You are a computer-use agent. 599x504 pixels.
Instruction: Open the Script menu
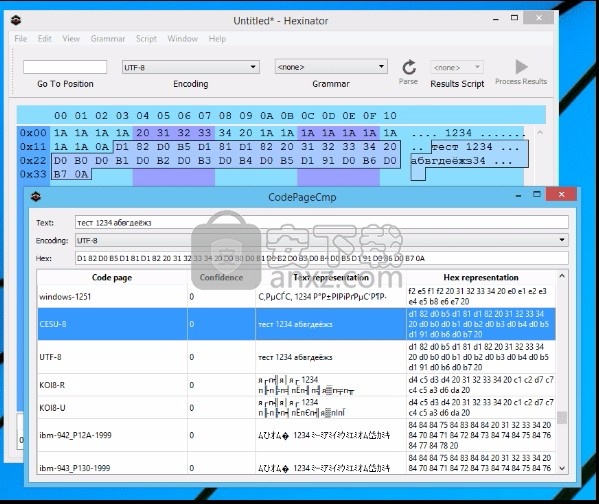pos(146,39)
